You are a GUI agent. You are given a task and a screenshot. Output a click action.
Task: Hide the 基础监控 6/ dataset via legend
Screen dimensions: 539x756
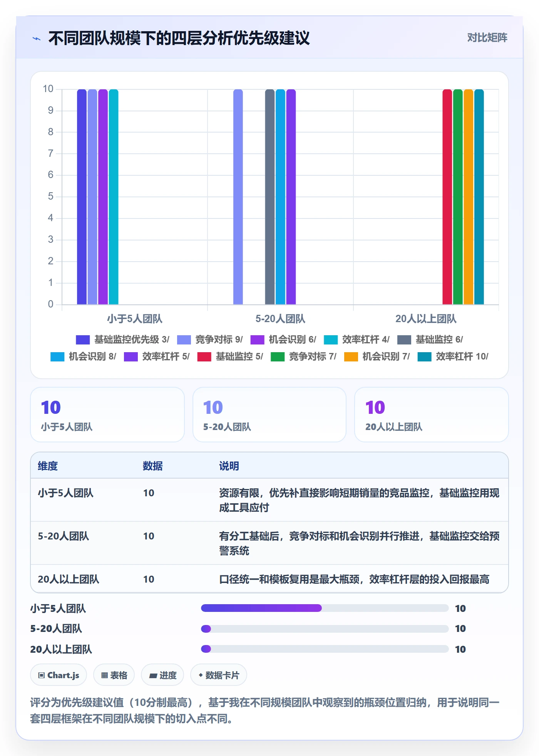430,339
